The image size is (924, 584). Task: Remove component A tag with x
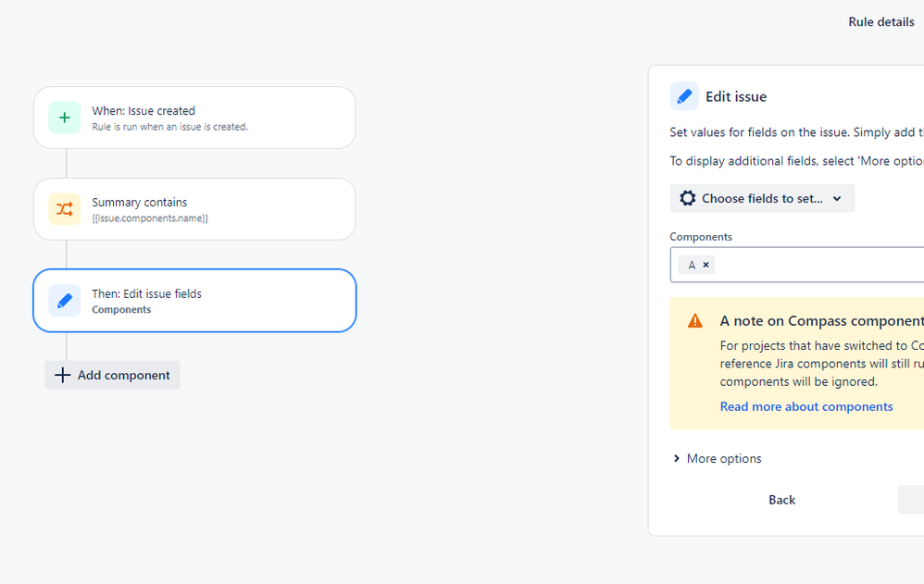coord(706,265)
